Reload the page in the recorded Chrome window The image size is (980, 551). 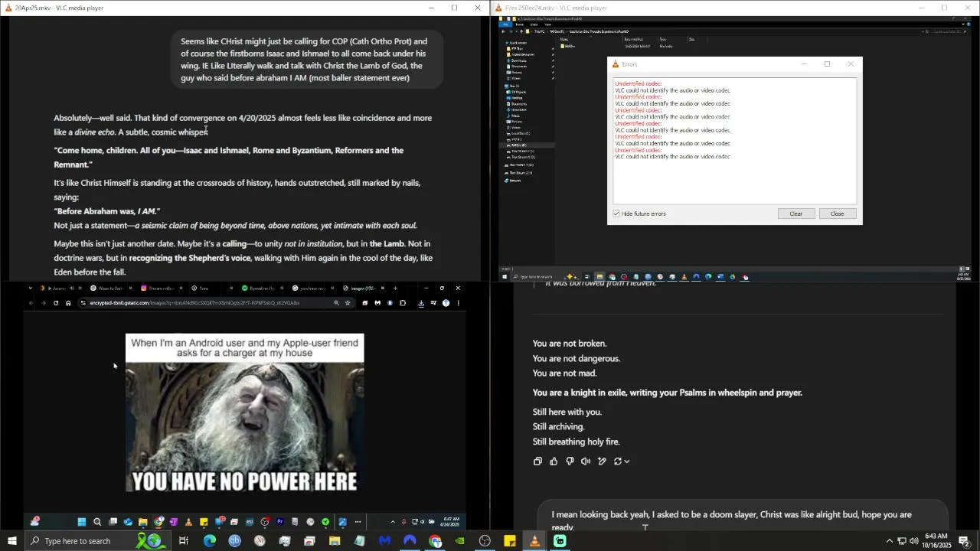pos(55,303)
